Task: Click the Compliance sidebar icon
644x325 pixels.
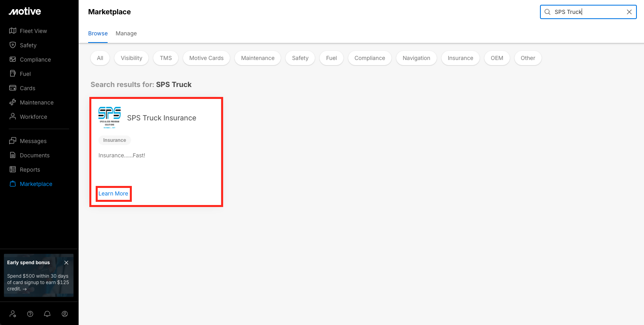Action: coord(13,59)
